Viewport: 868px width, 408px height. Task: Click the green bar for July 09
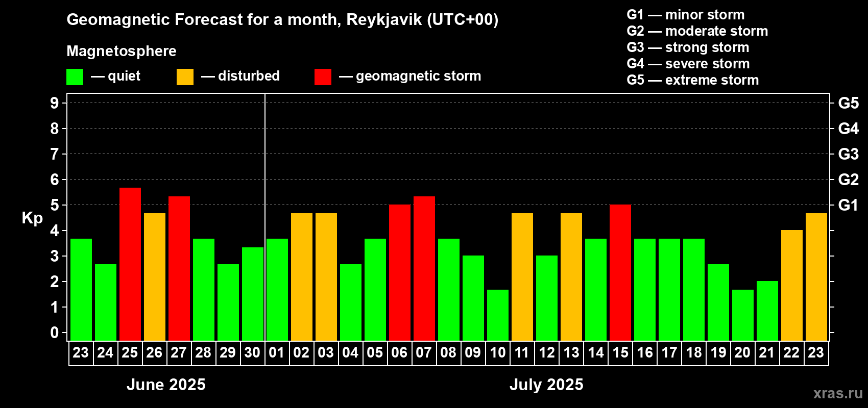[x=473, y=298]
